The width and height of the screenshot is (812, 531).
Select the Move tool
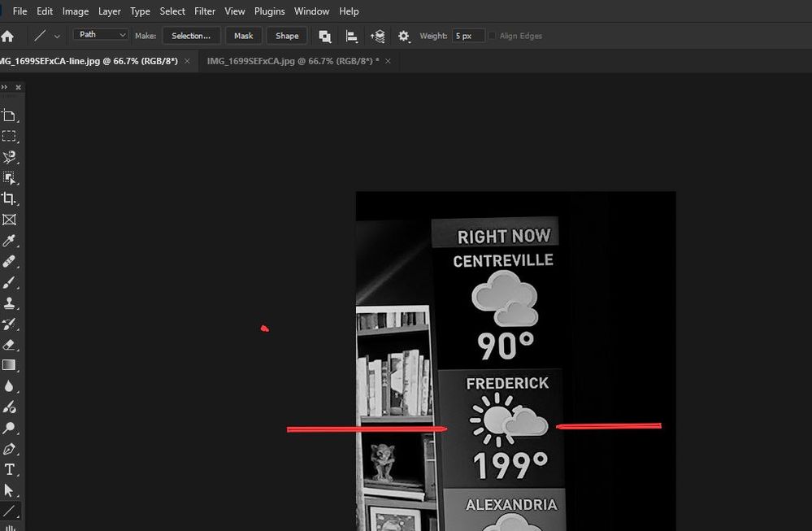(11, 115)
